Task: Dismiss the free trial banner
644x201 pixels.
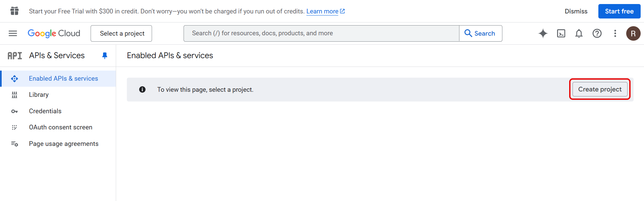Action: (x=576, y=11)
